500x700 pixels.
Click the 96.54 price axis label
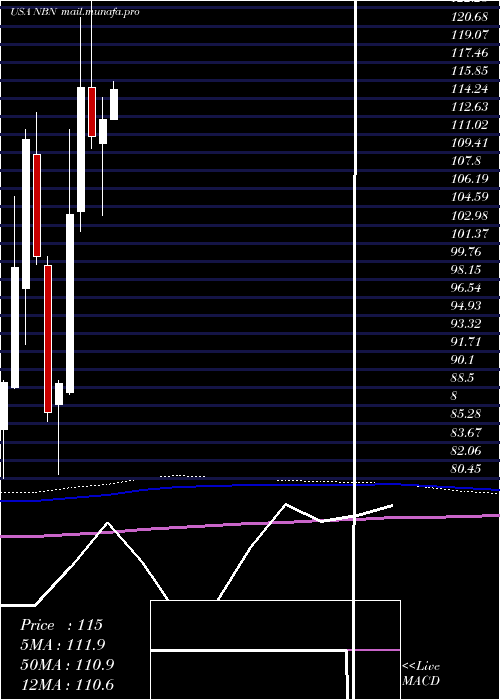click(x=466, y=288)
